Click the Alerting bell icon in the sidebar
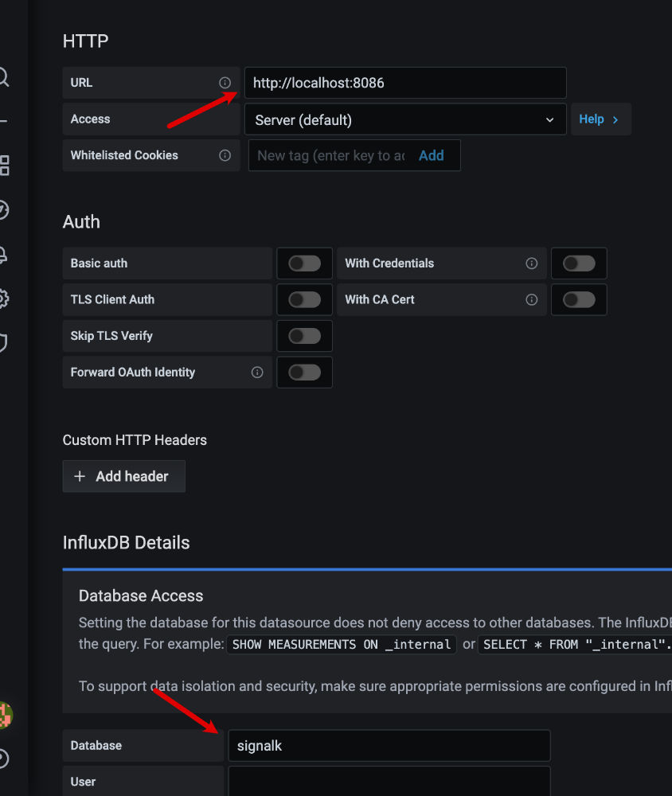 (x=3, y=256)
